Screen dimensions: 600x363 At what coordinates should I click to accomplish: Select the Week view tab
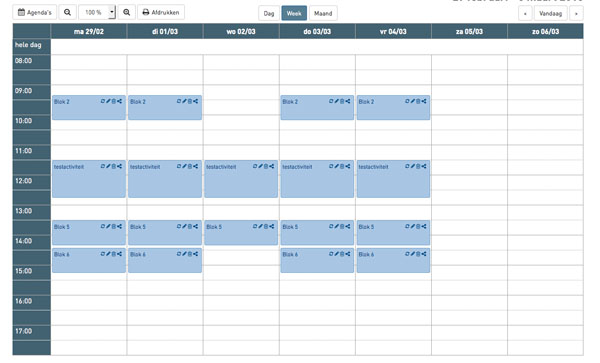(294, 13)
